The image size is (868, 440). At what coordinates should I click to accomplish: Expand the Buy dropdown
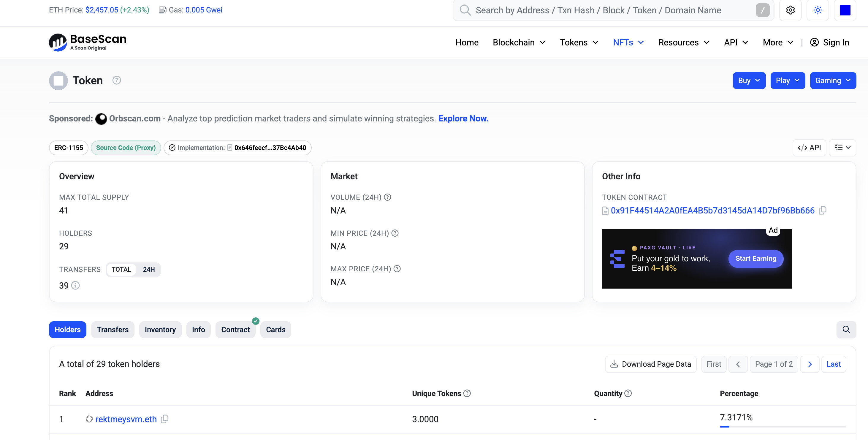pos(749,80)
